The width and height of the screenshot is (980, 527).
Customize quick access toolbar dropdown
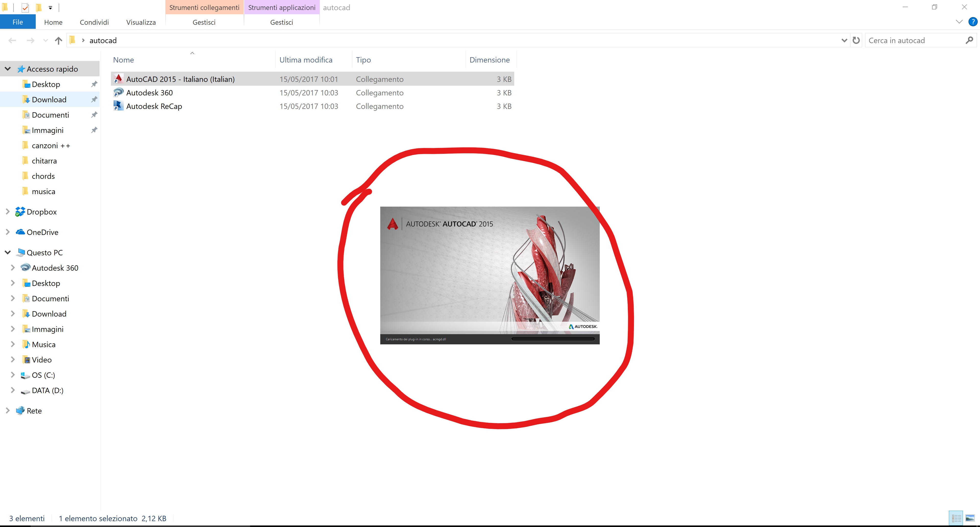[x=50, y=7]
